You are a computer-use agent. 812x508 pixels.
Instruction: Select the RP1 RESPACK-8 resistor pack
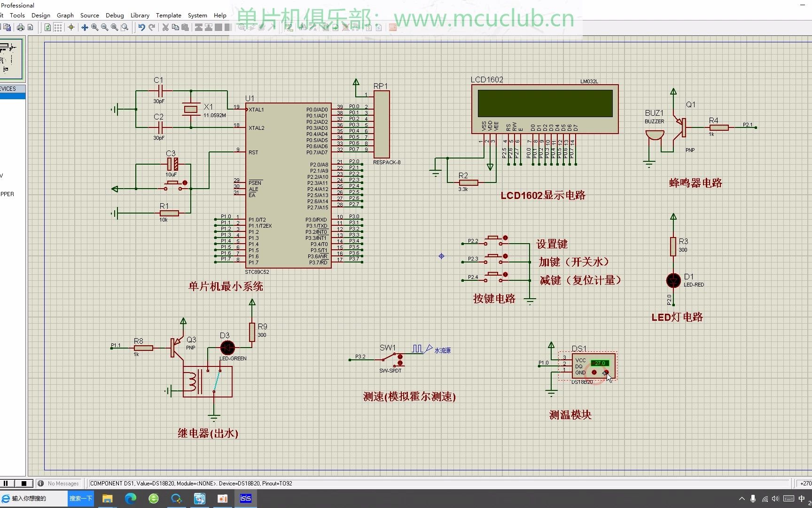pos(382,124)
